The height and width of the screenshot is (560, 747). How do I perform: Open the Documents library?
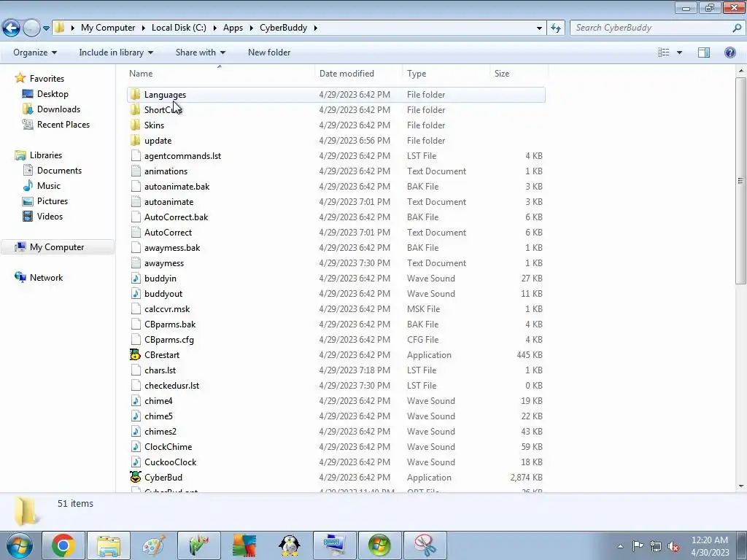tap(59, 171)
